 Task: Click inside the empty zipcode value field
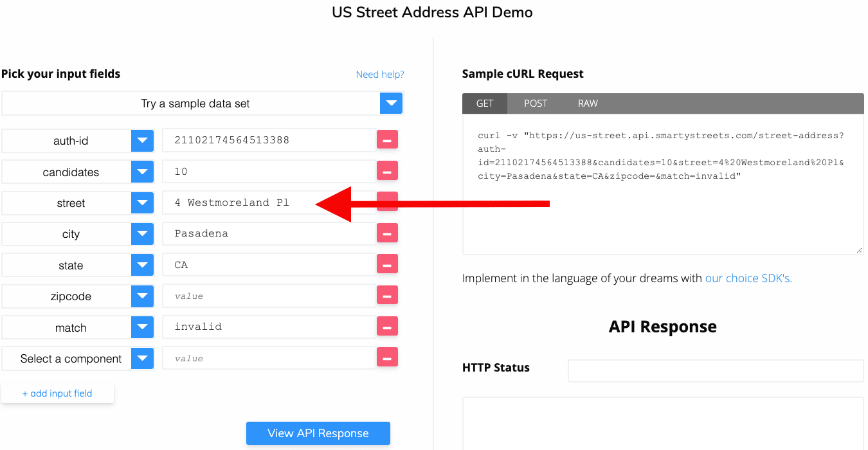coord(270,295)
